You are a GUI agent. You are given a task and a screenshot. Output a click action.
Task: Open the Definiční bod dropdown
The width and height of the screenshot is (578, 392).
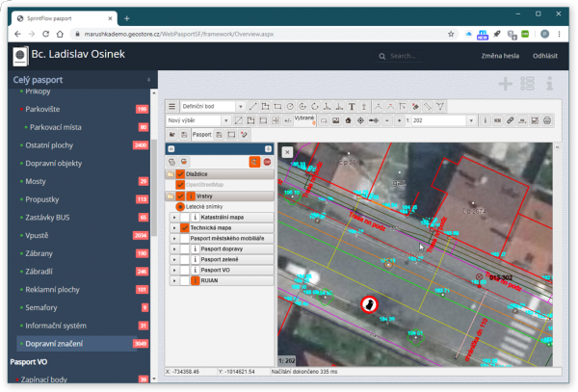212,106
